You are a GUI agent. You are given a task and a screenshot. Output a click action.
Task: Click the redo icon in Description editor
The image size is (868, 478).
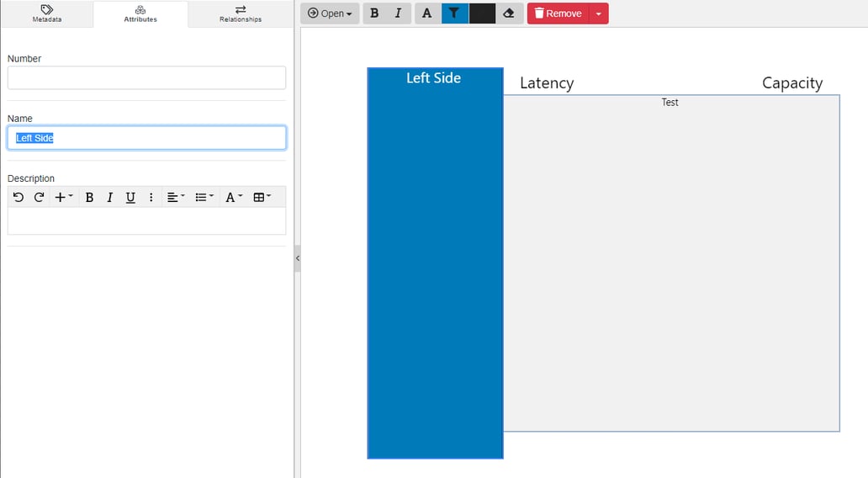(x=39, y=197)
